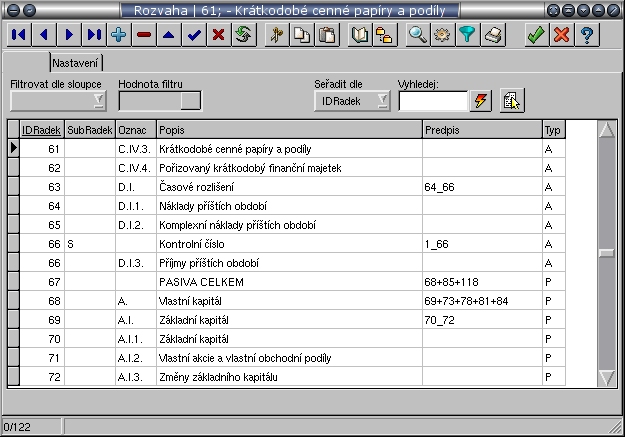
Task: Add a new record with plus icon
Action: (119, 34)
